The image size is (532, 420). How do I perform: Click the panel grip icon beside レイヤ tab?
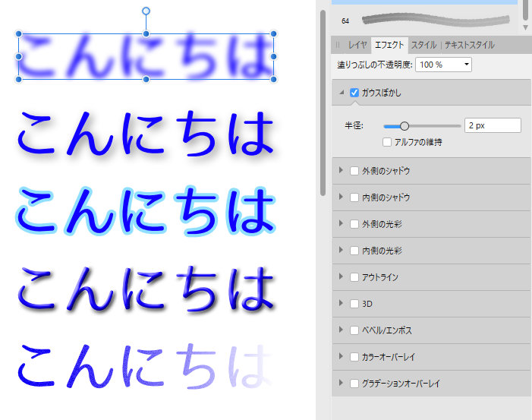tap(338, 45)
